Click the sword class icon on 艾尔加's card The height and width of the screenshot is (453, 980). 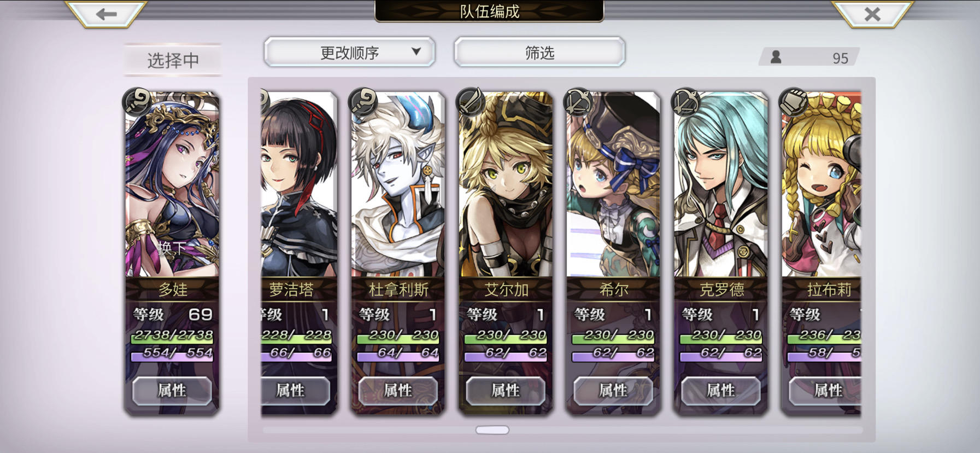click(471, 101)
